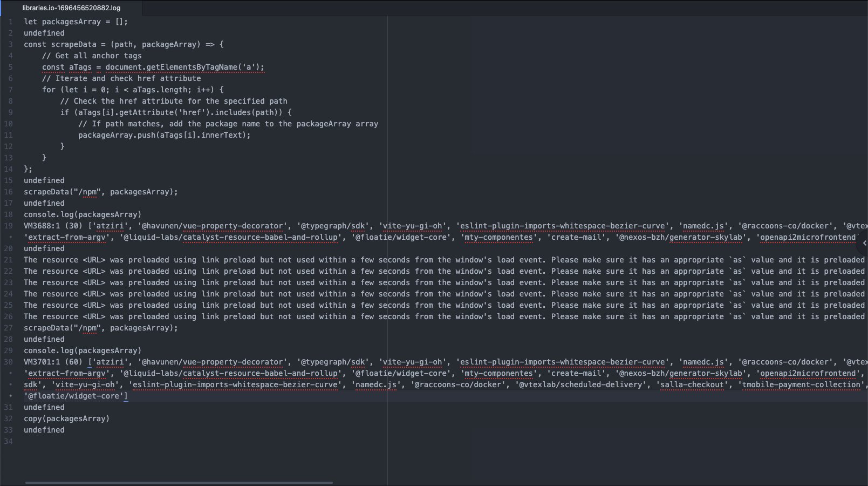Select line number 19 in the gutter
Viewport: 868px width, 486px height.
coord(10,226)
